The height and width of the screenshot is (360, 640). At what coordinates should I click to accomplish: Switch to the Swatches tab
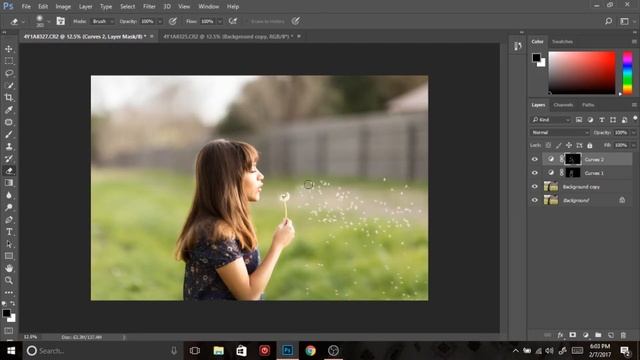pyautogui.click(x=562, y=42)
